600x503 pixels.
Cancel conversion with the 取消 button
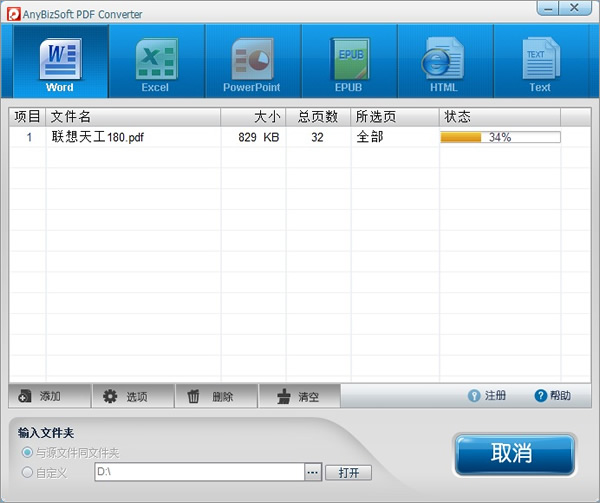(515, 454)
